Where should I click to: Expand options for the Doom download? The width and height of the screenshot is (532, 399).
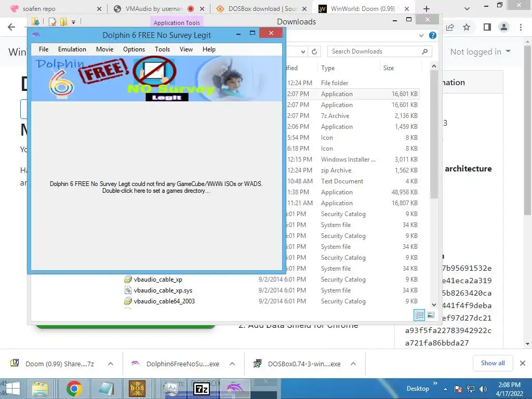coord(110,364)
